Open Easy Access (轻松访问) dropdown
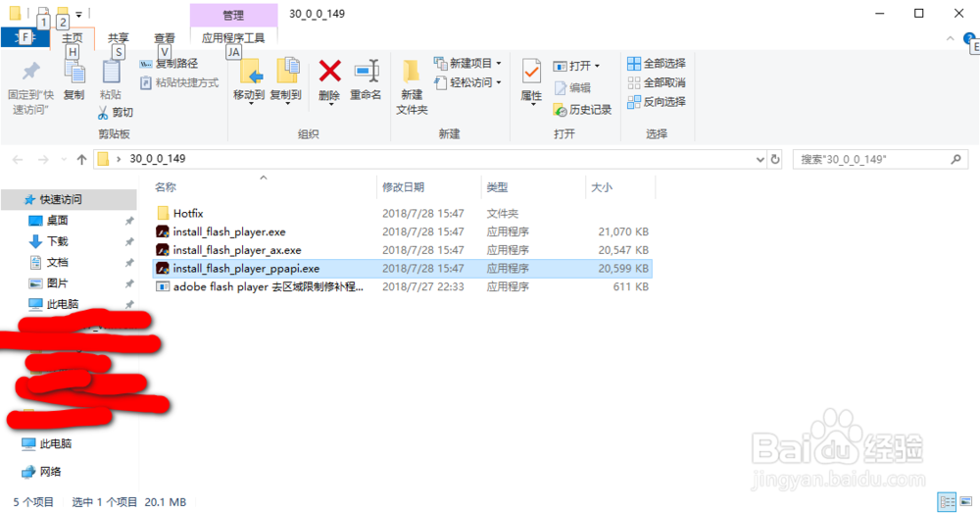 (467, 82)
